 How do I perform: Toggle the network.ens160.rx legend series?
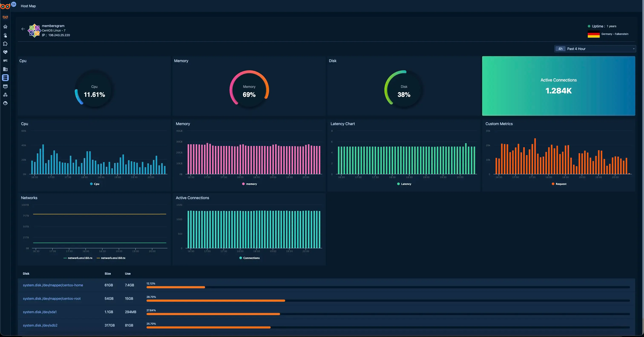click(78, 258)
